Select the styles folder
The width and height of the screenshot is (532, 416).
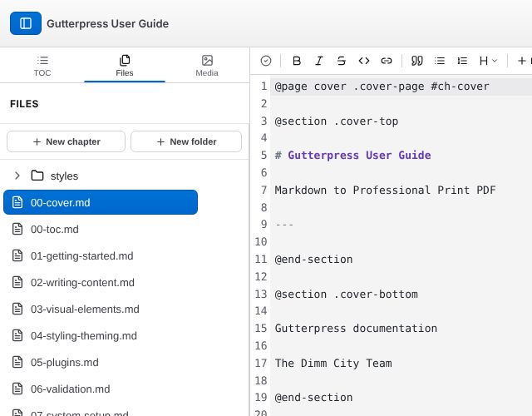tap(65, 176)
